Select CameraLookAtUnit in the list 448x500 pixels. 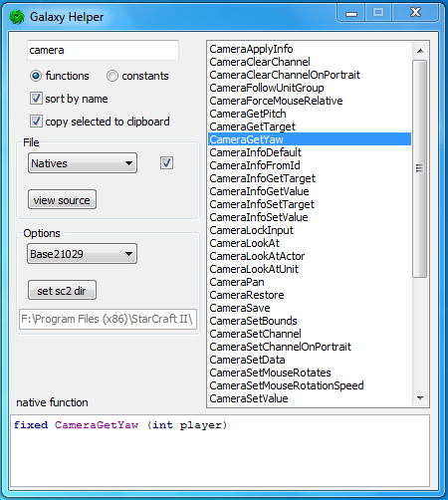tap(310, 269)
